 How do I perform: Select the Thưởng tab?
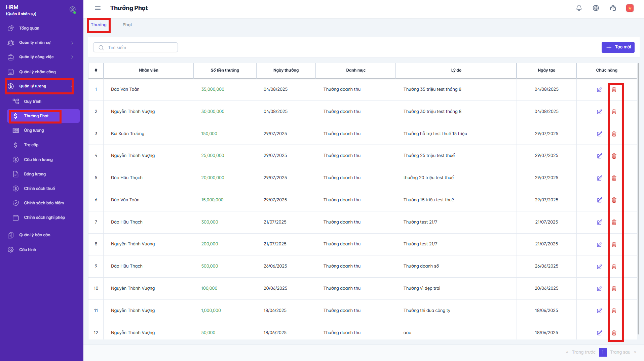tap(99, 25)
